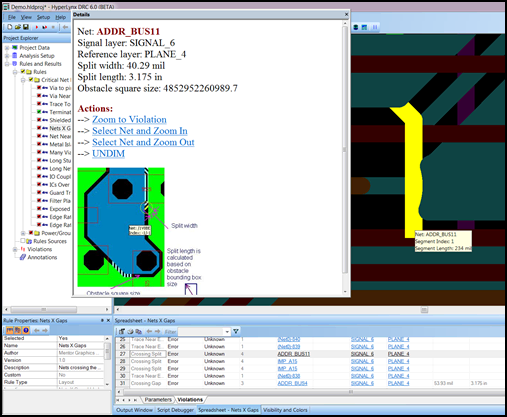Click the spreadsheet columns setup icon

[x=122, y=331]
